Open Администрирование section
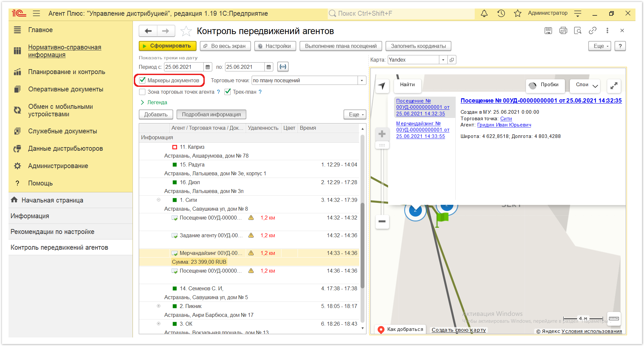The image size is (644, 346). 58,166
